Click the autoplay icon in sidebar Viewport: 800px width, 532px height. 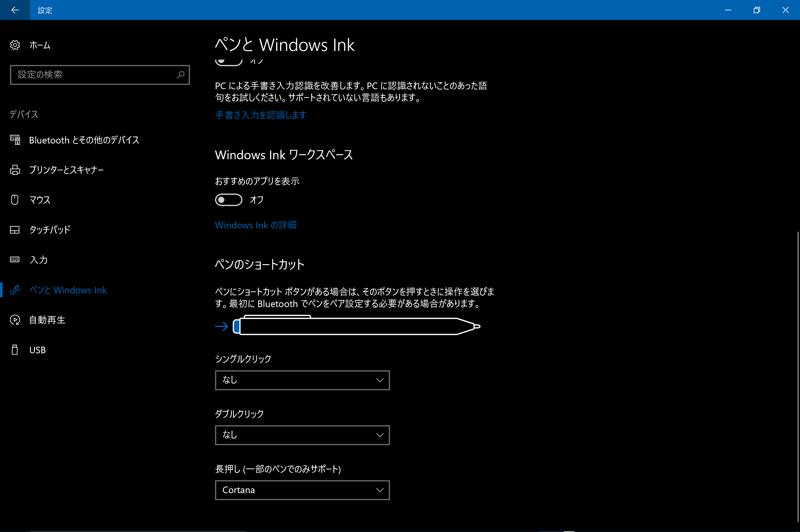[15, 320]
